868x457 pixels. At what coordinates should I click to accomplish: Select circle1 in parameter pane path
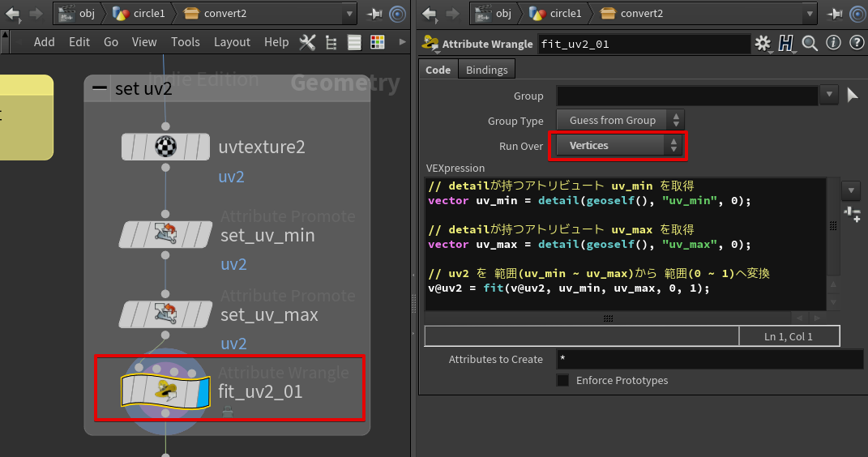pos(556,13)
